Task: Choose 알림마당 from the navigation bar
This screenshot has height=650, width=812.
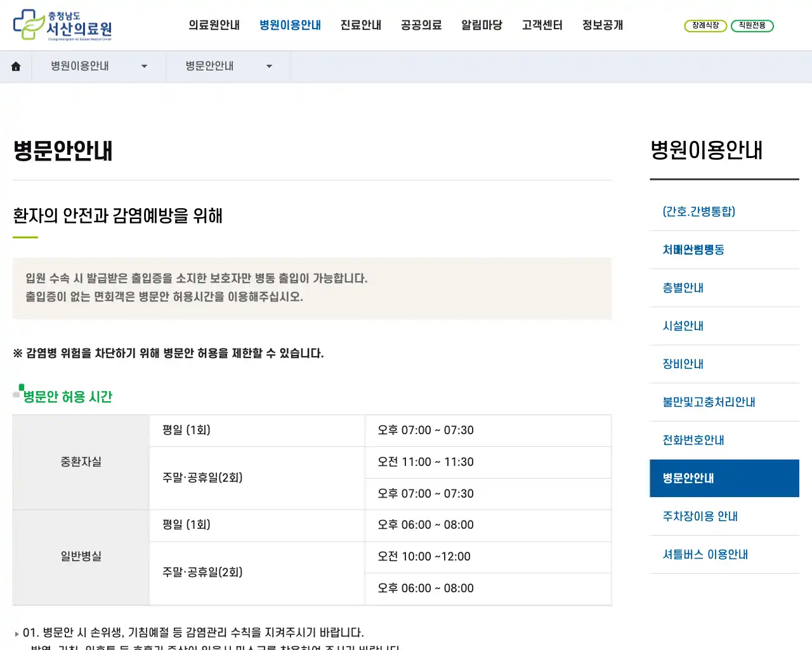Action: click(x=481, y=25)
